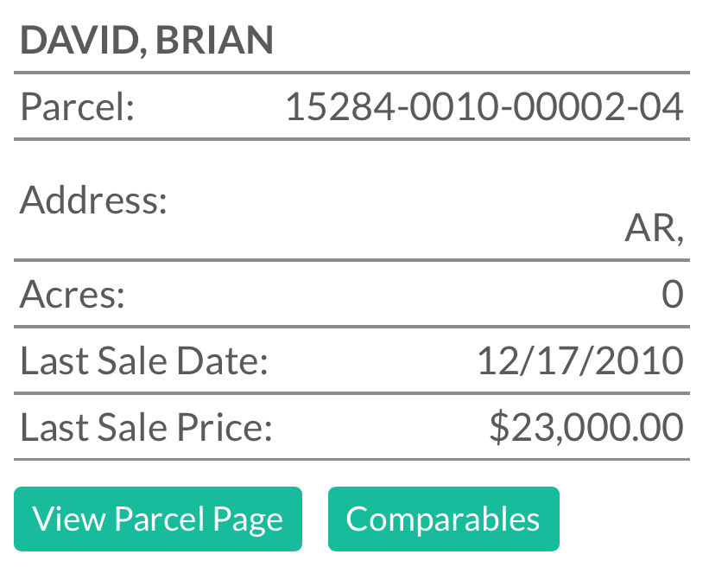Click the divider below the Last Sale Date row
Image resolution: width=728 pixels, height=586 pixels.
pyautogui.click(x=351, y=393)
